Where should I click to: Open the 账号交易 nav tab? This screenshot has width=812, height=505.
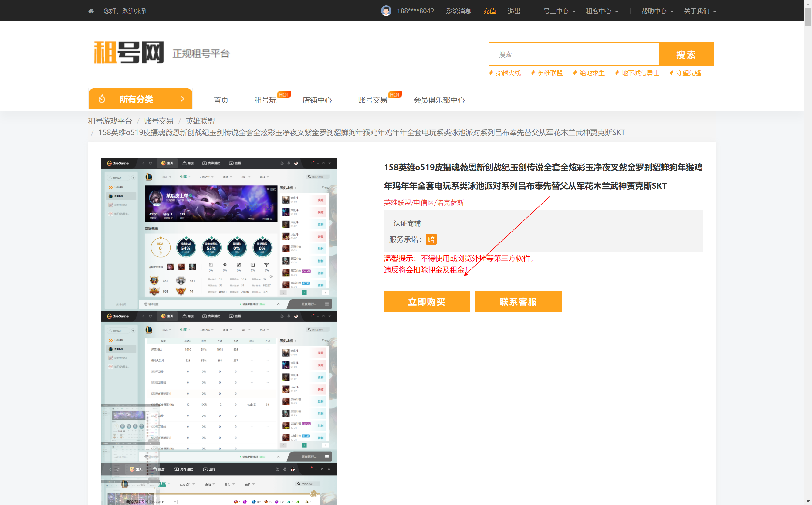[372, 100]
